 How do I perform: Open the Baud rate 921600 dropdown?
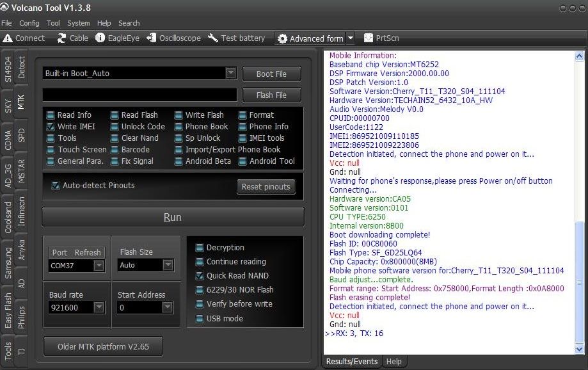point(99,308)
